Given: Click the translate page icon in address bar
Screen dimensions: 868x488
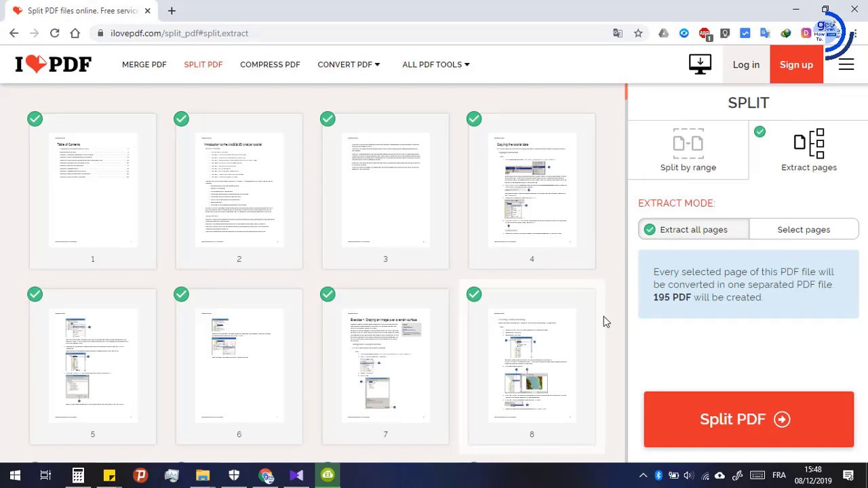Looking at the screenshot, I should tap(618, 33).
